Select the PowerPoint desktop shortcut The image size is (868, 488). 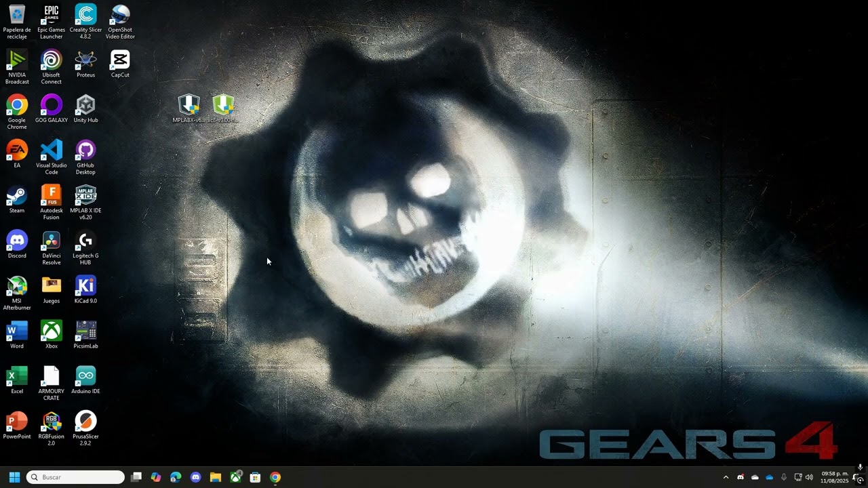click(x=17, y=426)
